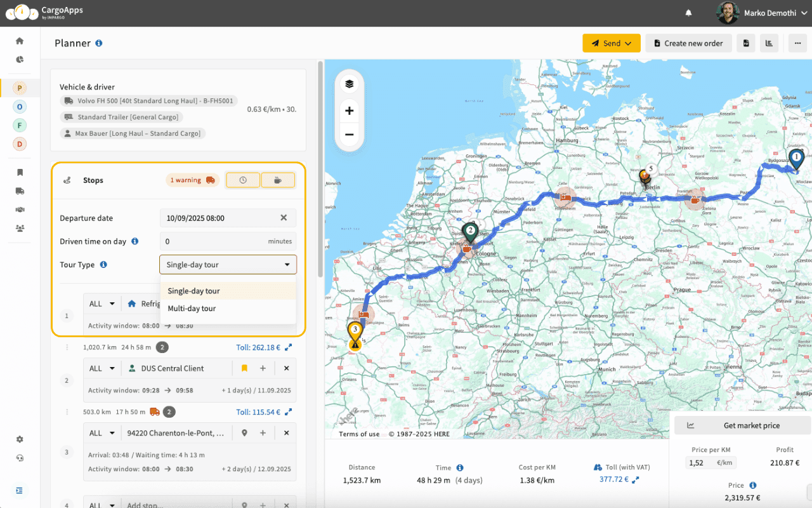Expand the toll 262.18 € details
Viewport: 812px width, 508px height.
pos(288,347)
